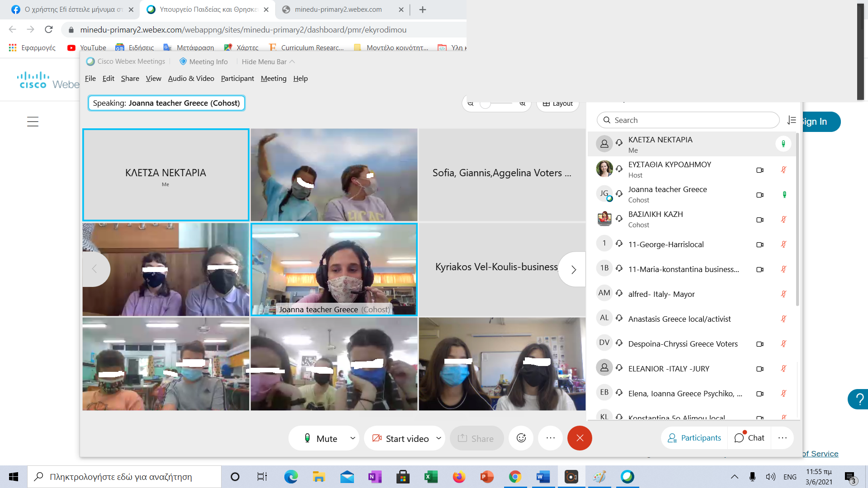Screen dimensions: 868x488
Task: Open the Participant menu
Action: [x=237, y=79]
